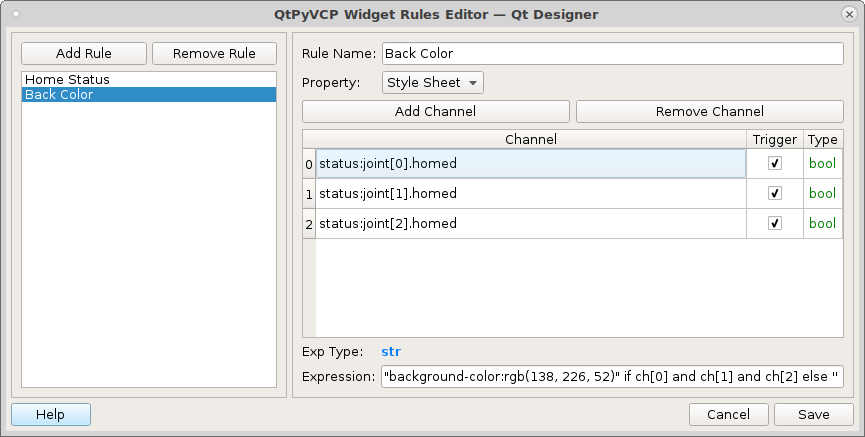This screenshot has width=865, height=437.
Task: Click into the Expression input field
Action: [612, 377]
